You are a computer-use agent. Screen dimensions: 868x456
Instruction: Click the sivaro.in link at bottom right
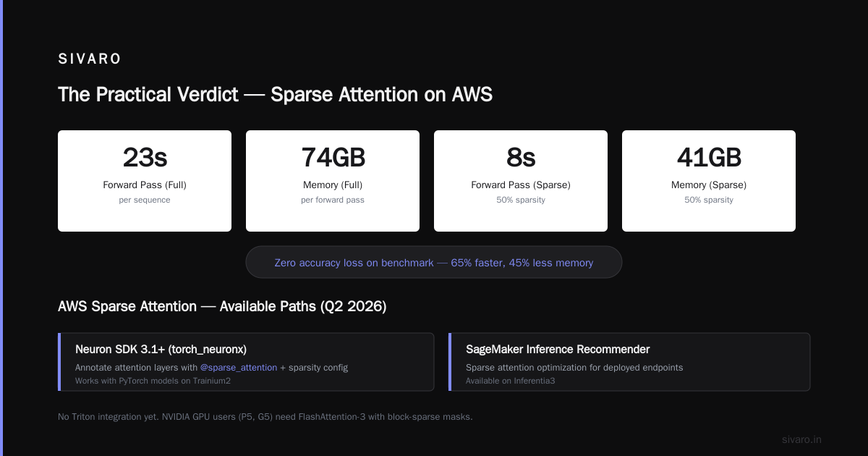click(801, 439)
